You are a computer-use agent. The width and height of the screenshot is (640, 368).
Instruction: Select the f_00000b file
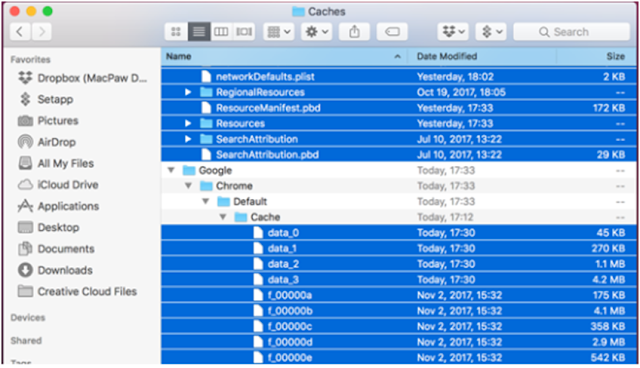click(x=399, y=311)
